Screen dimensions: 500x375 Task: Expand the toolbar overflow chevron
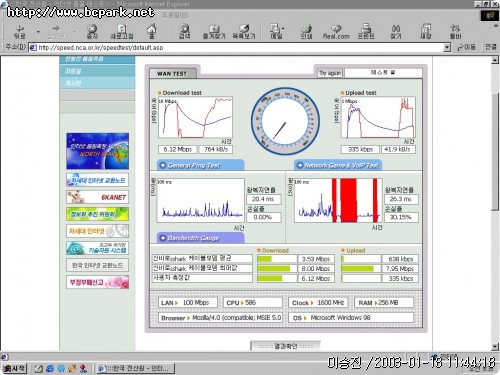495,26
